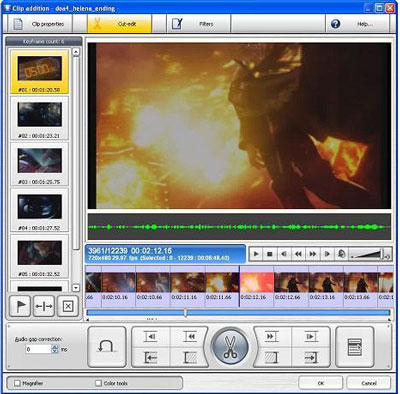Open the Clip properties tab
Screen dimensions: 400x394
point(39,24)
